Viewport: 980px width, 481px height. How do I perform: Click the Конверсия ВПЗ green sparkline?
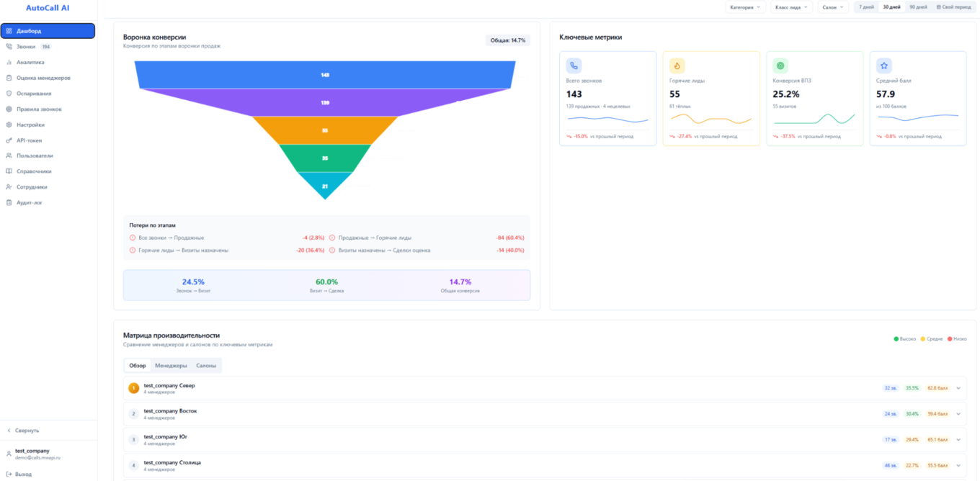pyautogui.click(x=814, y=119)
